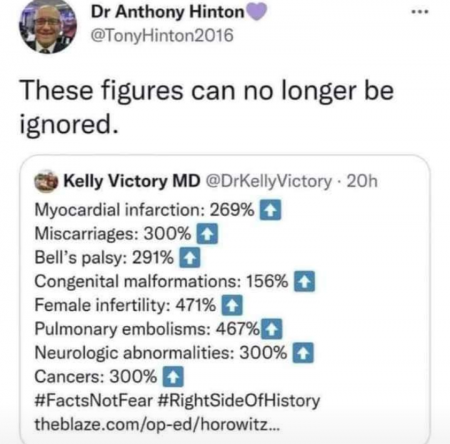The height and width of the screenshot is (444, 450).
Task: Open the Kelly Victory MD name link
Action: pos(132,181)
